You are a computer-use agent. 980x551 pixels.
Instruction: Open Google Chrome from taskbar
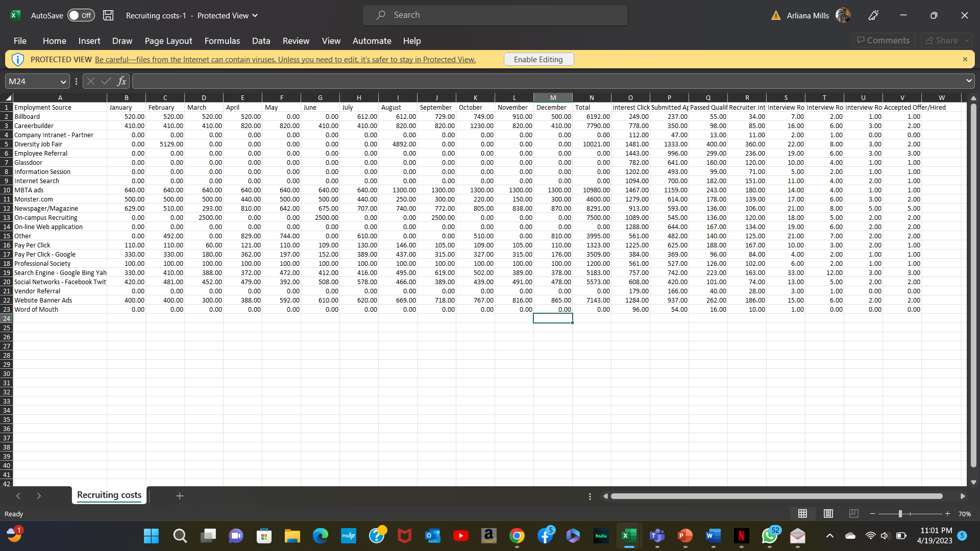tap(517, 536)
